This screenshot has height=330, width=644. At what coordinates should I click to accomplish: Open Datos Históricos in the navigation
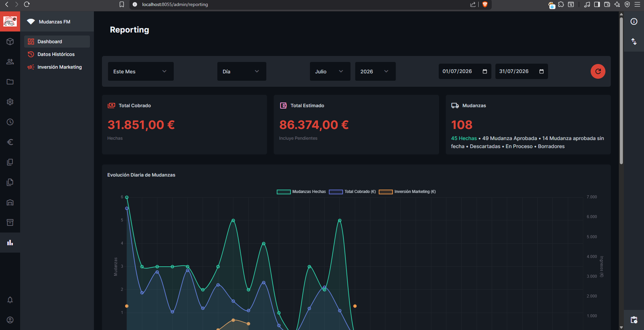pyautogui.click(x=57, y=54)
